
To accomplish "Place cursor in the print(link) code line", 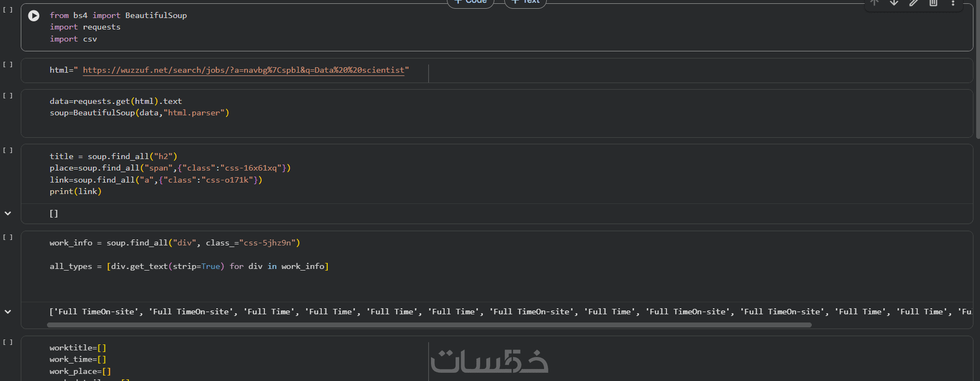I will [x=75, y=191].
